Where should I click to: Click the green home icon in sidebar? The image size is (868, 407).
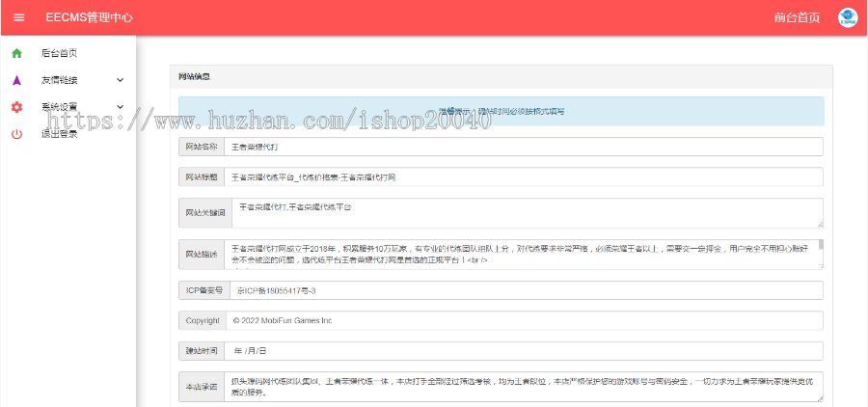[16, 53]
